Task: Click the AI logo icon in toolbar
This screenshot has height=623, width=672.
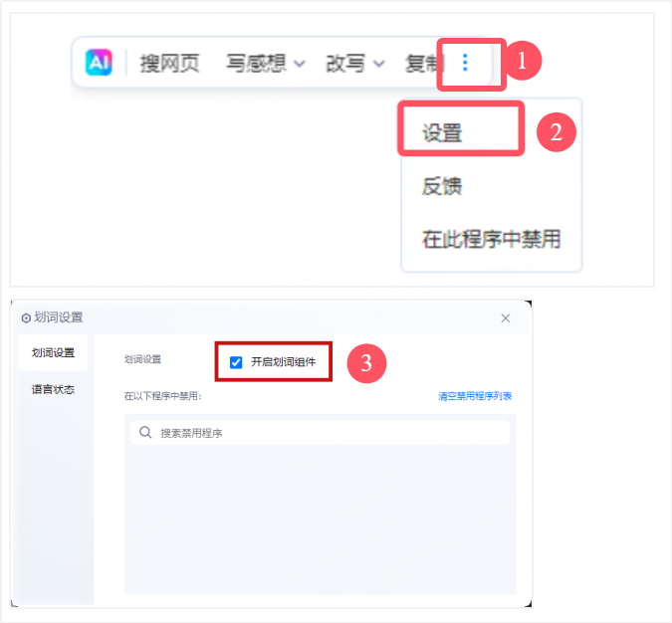Action: point(99,63)
